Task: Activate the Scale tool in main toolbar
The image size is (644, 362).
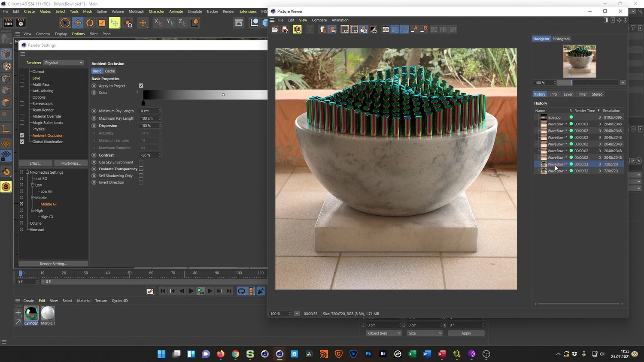Action: pyautogui.click(x=102, y=23)
